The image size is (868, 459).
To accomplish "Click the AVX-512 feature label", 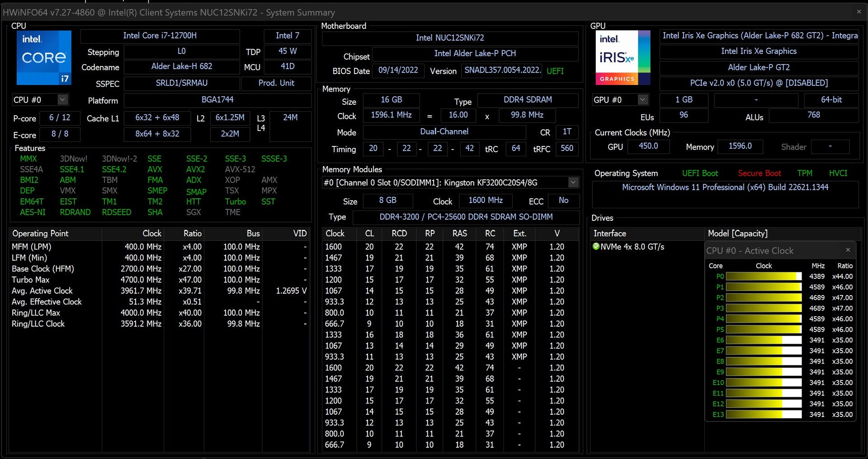I will coord(240,169).
